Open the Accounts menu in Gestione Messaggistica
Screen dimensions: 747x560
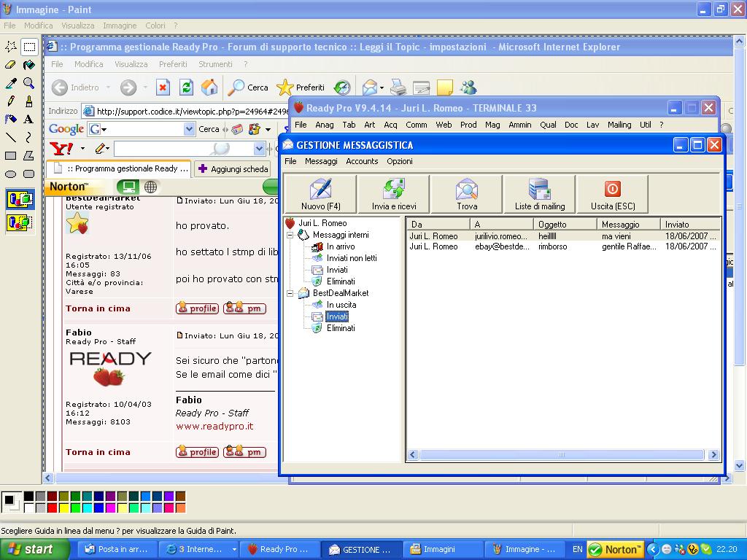[362, 161]
